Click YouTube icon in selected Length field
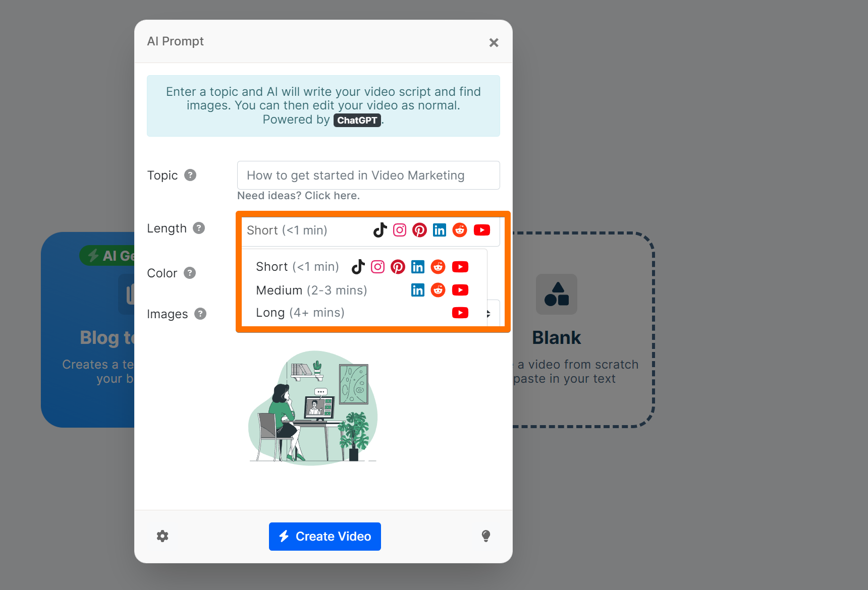This screenshot has height=590, width=868. click(482, 230)
